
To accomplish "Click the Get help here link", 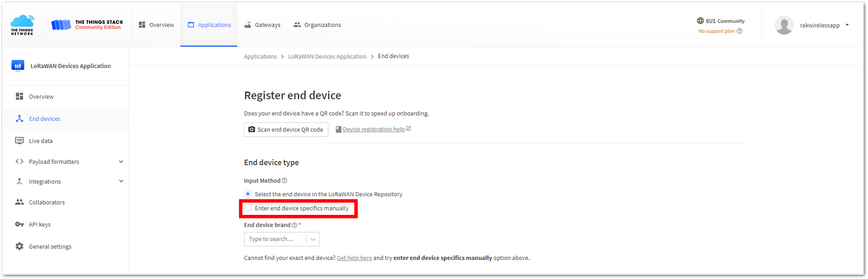I will click(354, 258).
